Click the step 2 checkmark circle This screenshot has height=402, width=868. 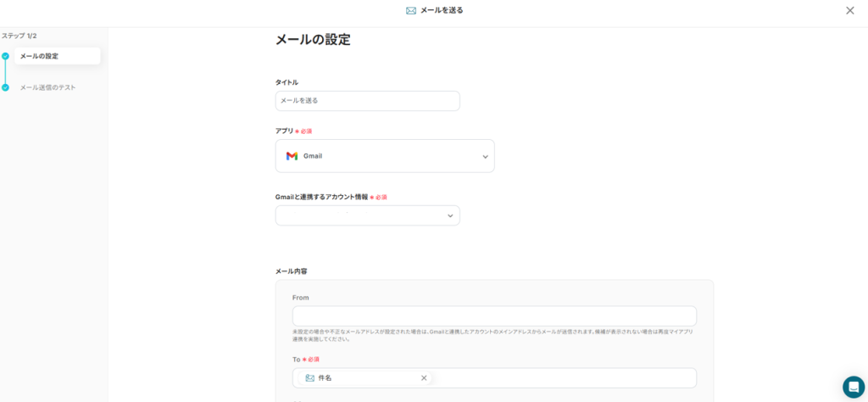(x=5, y=87)
